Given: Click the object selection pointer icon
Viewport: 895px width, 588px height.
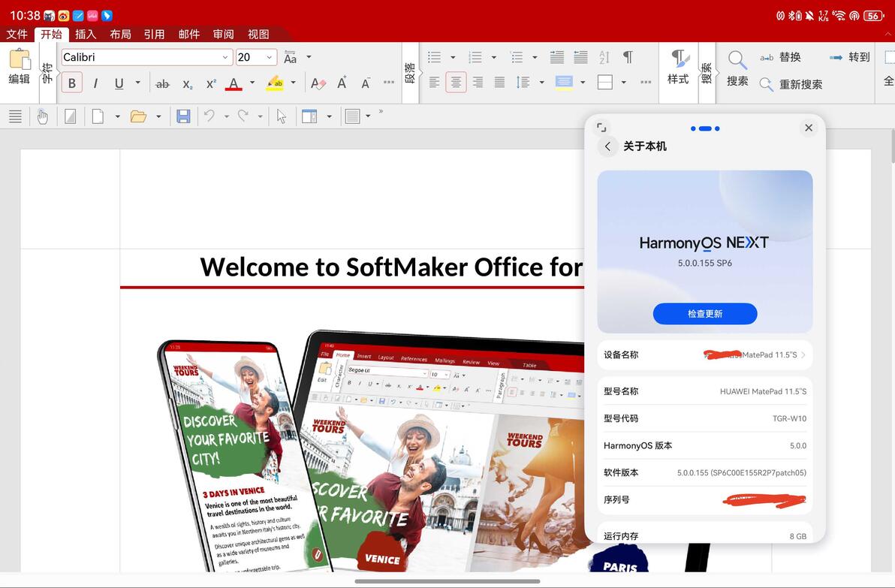Looking at the screenshot, I should coord(282,116).
